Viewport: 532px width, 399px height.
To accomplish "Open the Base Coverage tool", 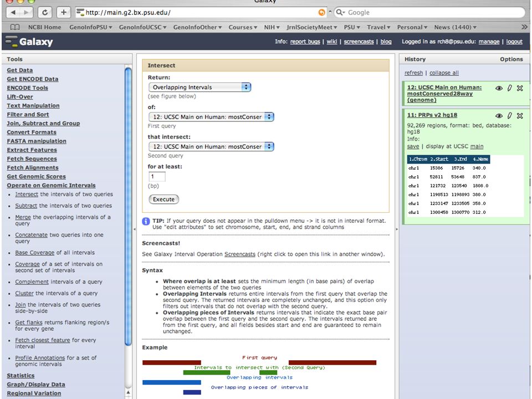I will [34, 253].
